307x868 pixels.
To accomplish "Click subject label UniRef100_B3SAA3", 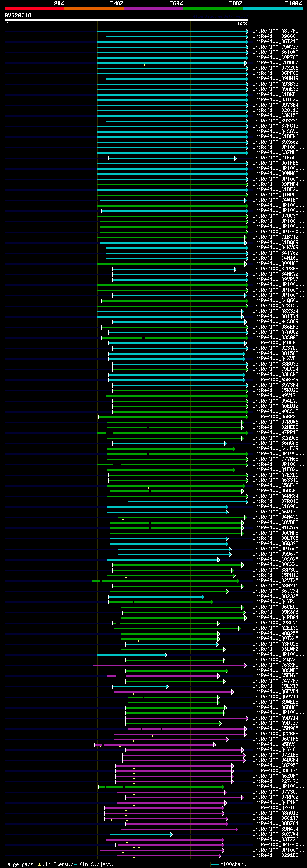I will pyautogui.click(x=275, y=337).
